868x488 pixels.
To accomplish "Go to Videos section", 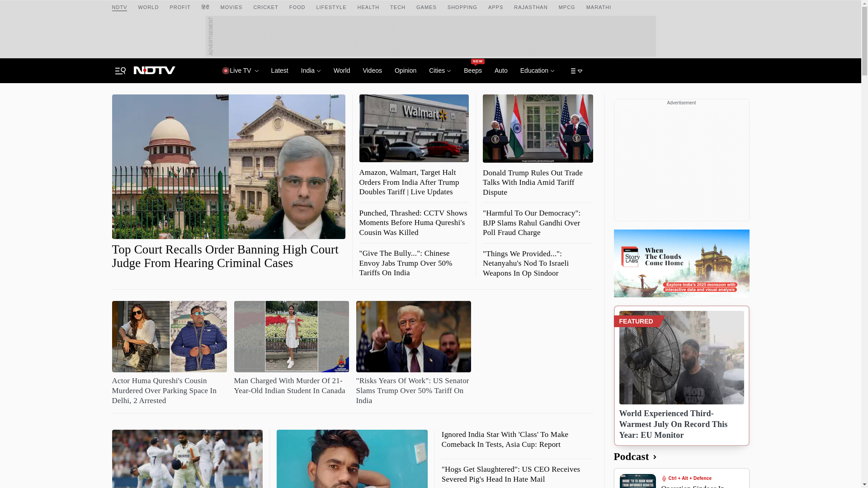I will (372, 70).
